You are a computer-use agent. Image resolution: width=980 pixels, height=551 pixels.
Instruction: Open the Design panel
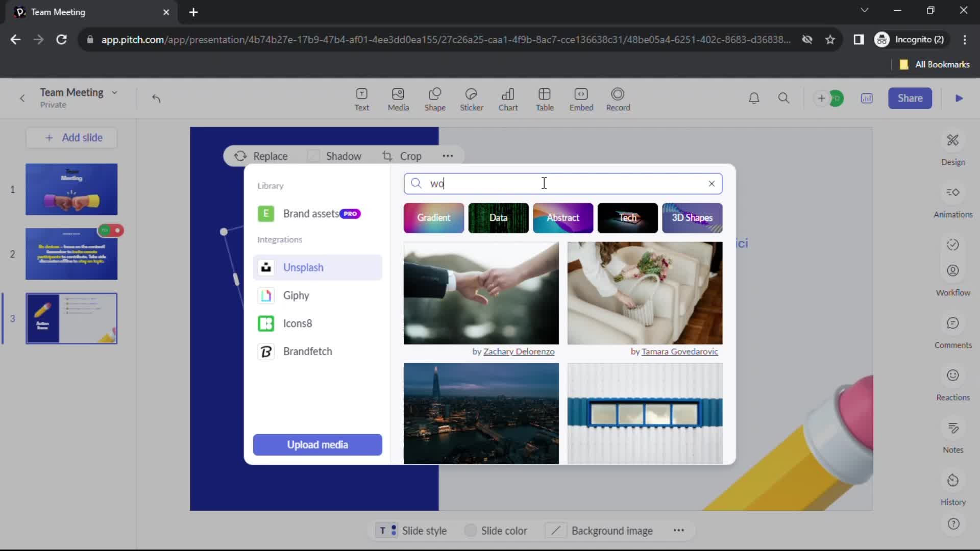tap(953, 149)
